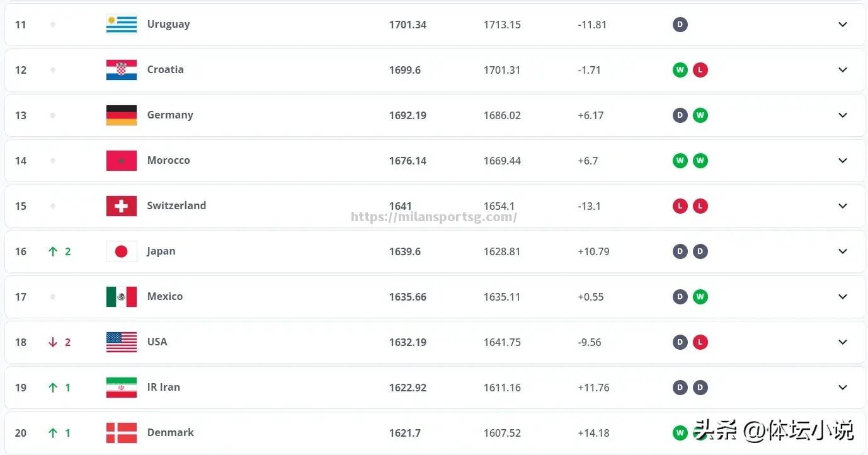Click the IR Iran flag icon
The width and height of the screenshot is (868, 455).
[122, 388]
